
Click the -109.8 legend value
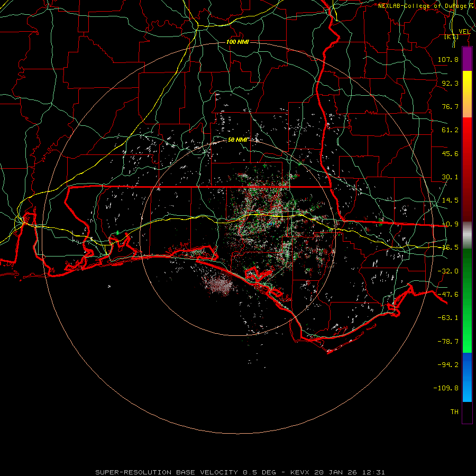tap(446, 388)
